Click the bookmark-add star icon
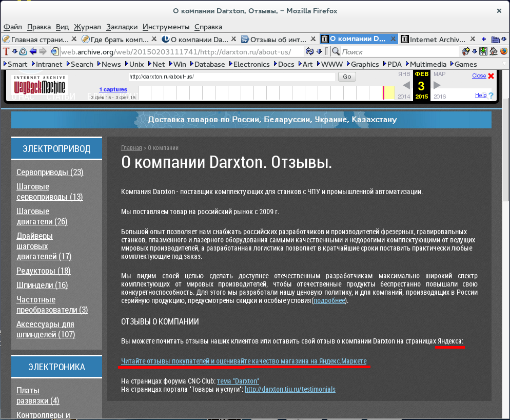The image size is (510, 420). 466,51
